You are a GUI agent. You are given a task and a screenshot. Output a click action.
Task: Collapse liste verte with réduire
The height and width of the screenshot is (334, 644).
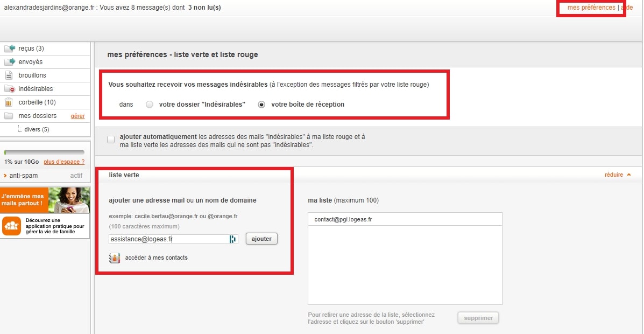[x=617, y=175]
